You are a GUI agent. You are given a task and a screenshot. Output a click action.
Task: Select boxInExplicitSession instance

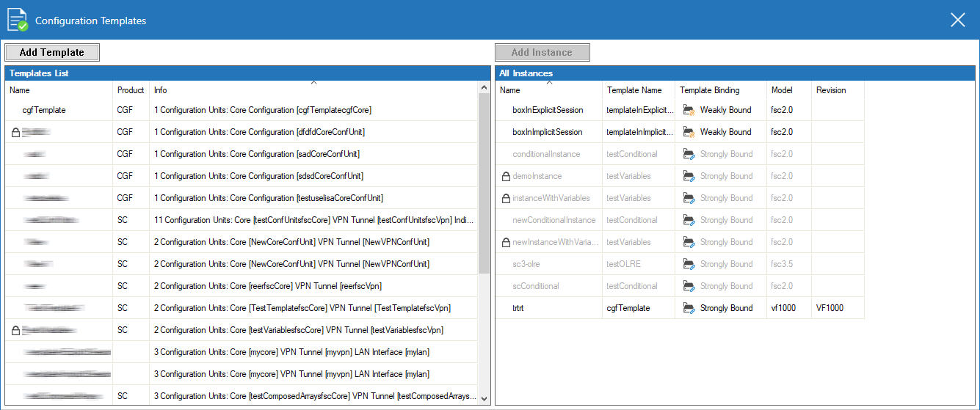(x=548, y=110)
